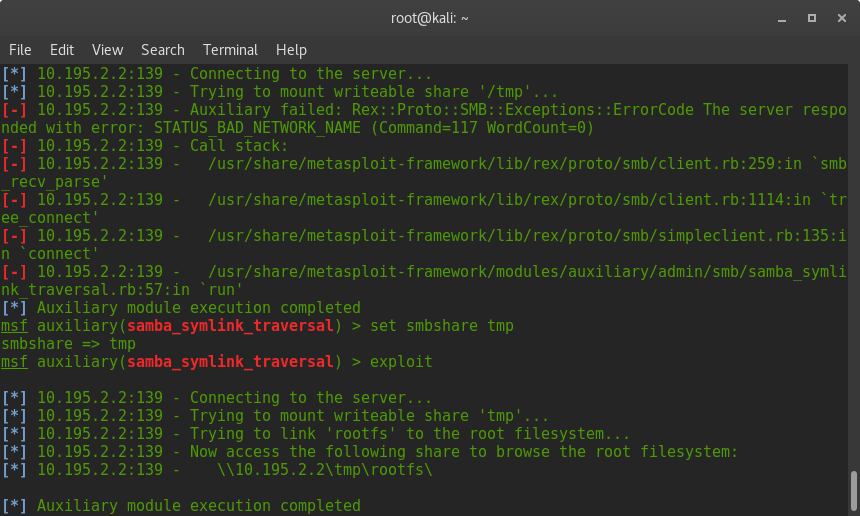Image resolution: width=860 pixels, height=516 pixels.
Task: Click the second 'Connecting to the server...' line
Action: (217, 398)
